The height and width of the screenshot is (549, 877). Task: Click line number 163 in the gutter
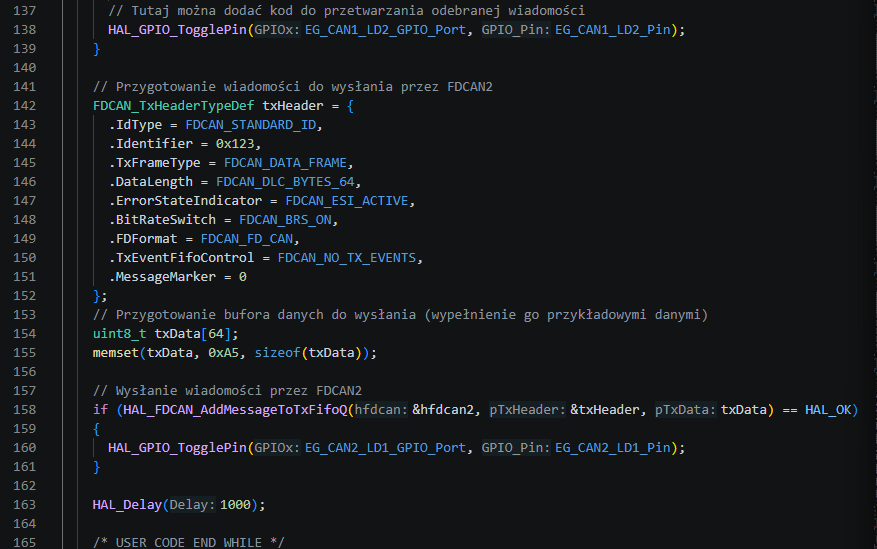tap(24, 505)
